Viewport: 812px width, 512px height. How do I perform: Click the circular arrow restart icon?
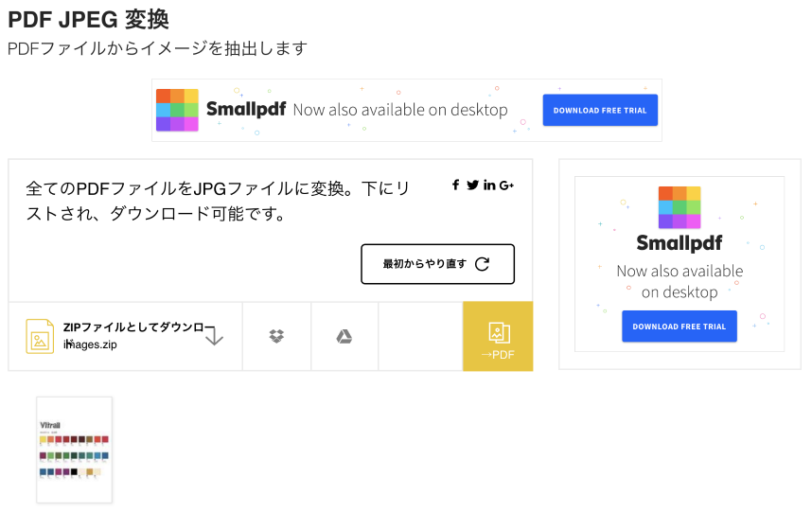click(x=482, y=264)
